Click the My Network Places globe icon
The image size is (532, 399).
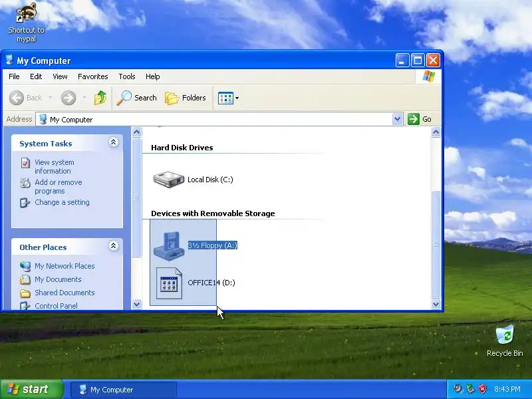[x=25, y=267]
